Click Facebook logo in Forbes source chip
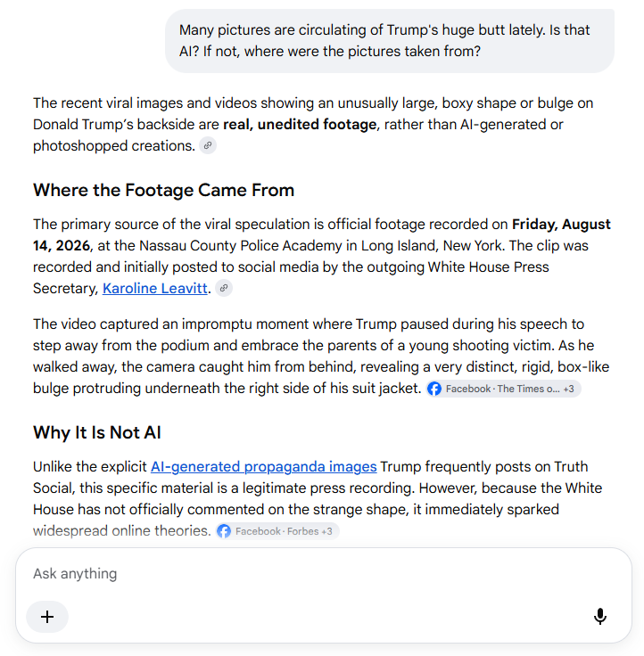This screenshot has height=656, width=644. (224, 531)
